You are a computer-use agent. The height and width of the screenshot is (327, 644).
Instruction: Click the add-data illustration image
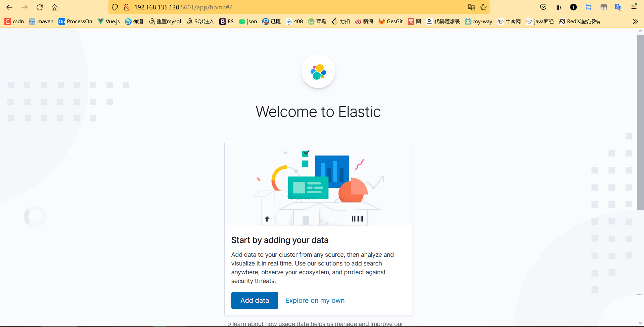click(318, 184)
